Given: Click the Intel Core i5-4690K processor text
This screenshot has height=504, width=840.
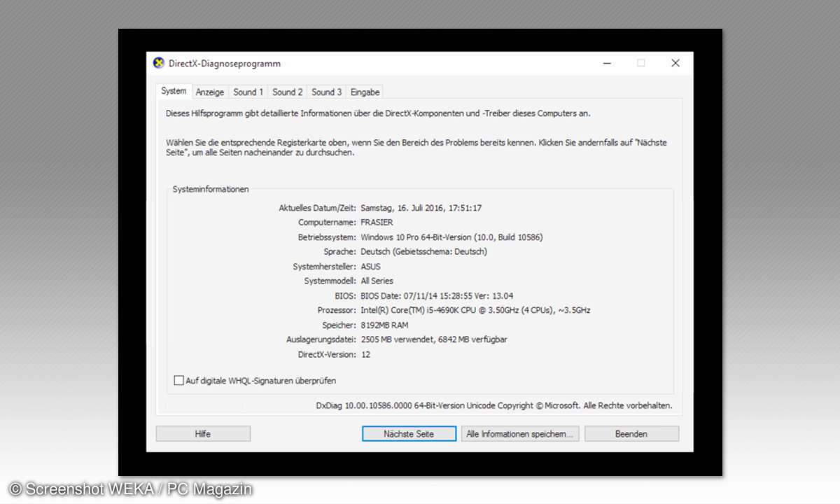Looking at the screenshot, I should (x=475, y=310).
